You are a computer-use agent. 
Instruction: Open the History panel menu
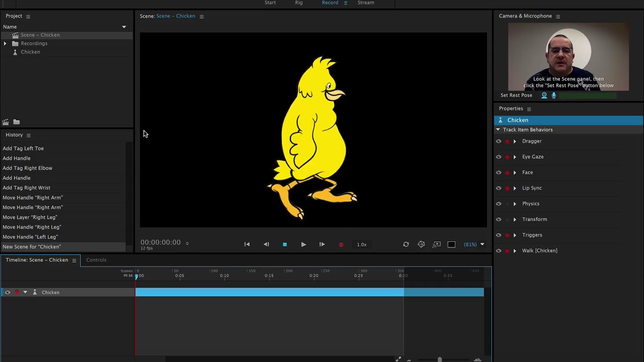(x=28, y=135)
